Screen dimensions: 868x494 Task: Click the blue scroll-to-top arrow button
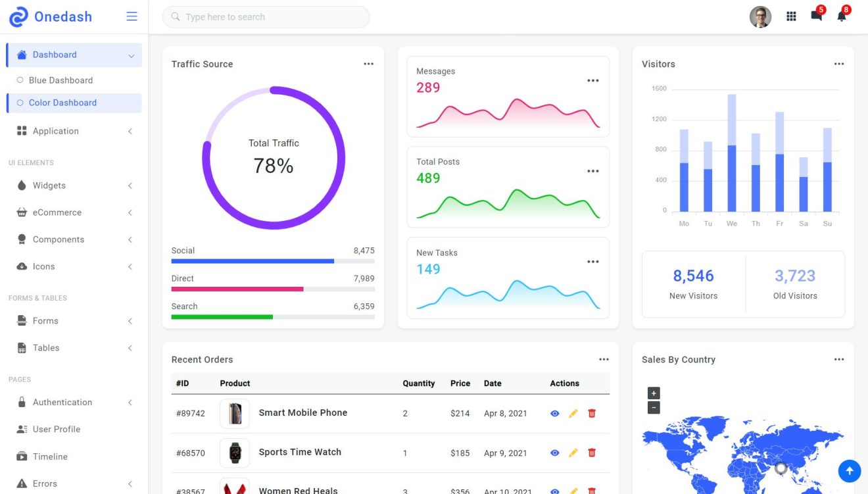click(849, 471)
